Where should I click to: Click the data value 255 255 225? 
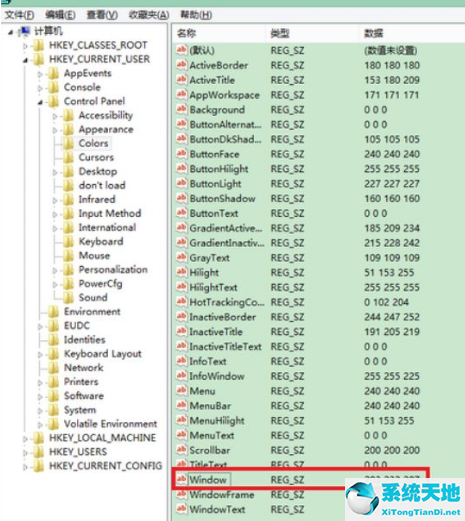(x=392, y=376)
